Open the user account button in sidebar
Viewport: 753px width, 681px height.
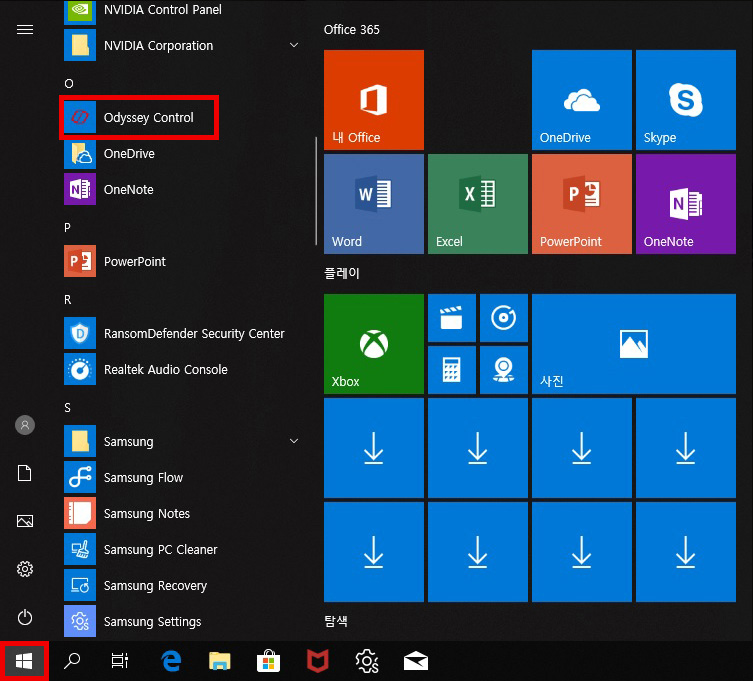click(x=25, y=425)
